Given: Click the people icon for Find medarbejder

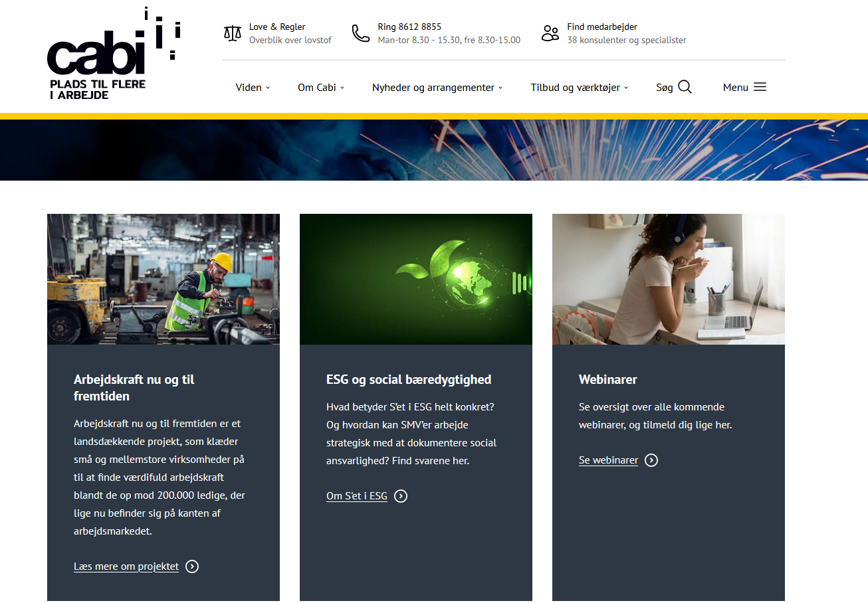Looking at the screenshot, I should point(550,33).
